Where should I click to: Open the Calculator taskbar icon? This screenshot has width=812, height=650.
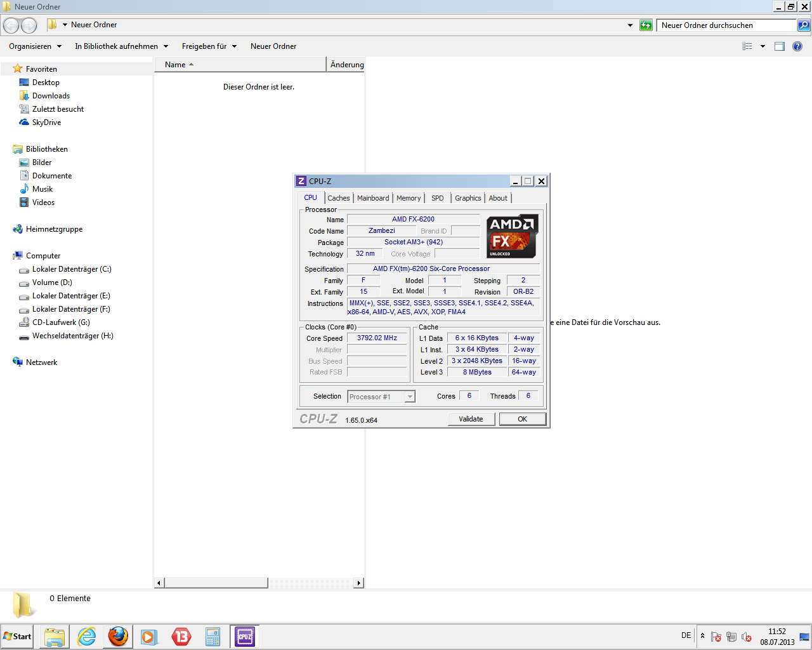pyautogui.click(x=213, y=637)
